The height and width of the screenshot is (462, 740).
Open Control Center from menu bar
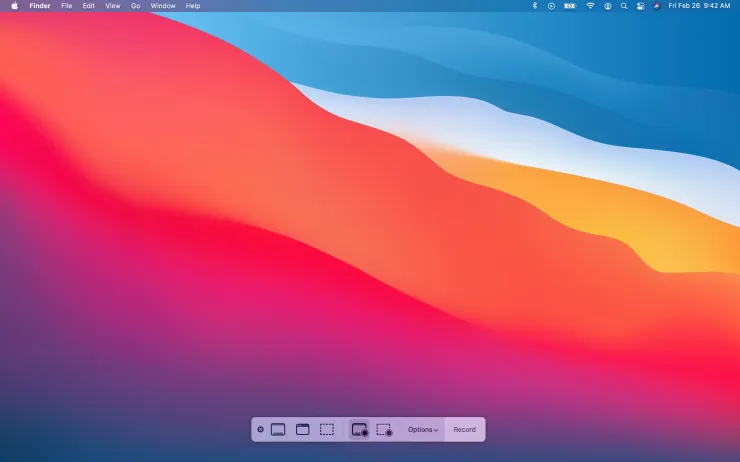pos(641,6)
